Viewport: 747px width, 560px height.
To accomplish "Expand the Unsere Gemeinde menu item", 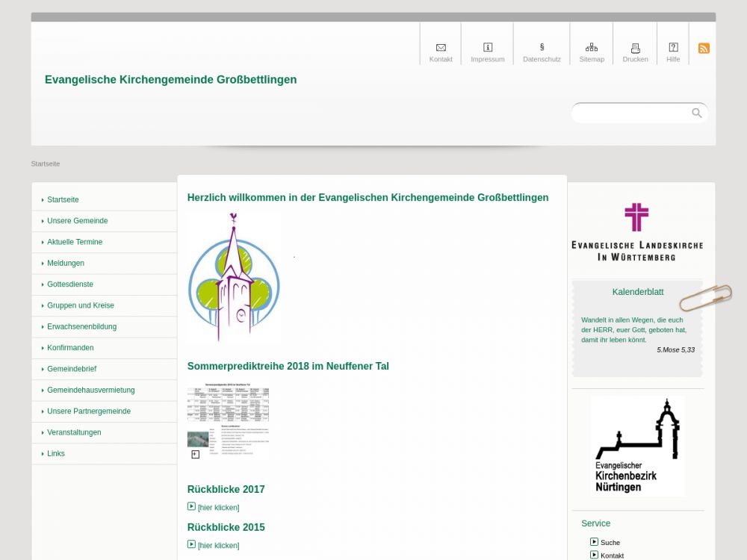I will [77, 221].
